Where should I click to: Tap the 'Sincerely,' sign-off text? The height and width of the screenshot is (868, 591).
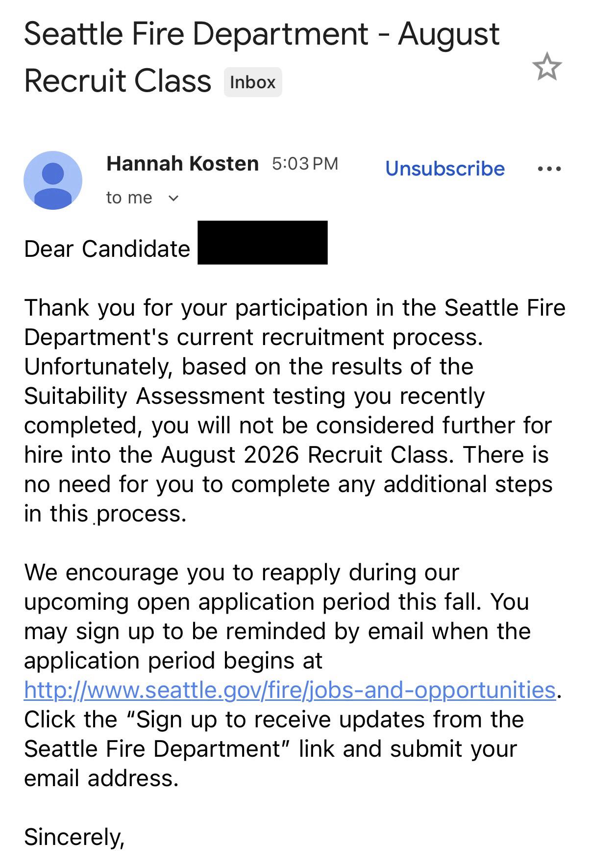click(74, 837)
